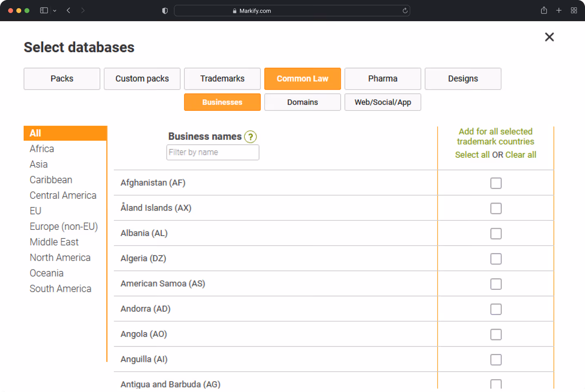
Task: Focus the Filter by name field
Action: [x=213, y=152]
